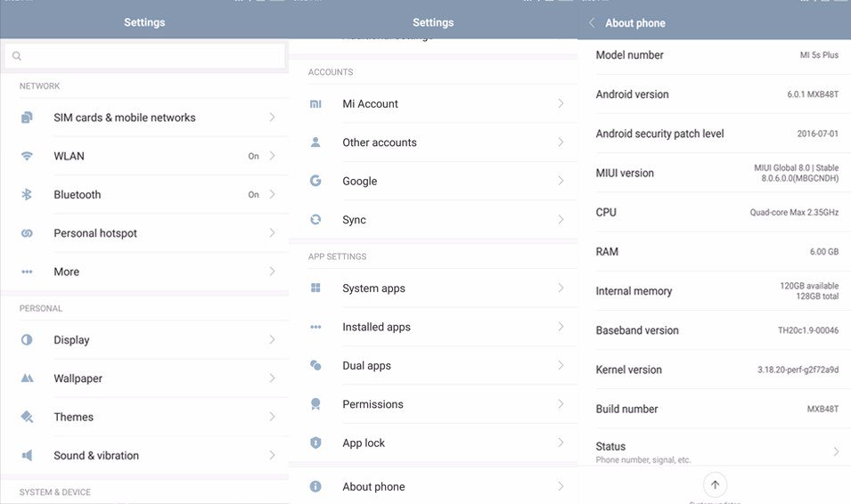The height and width of the screenshot is (504, 851).
Task: Tap the Themes paintbrush icon
Action: (x=27, y=417)
